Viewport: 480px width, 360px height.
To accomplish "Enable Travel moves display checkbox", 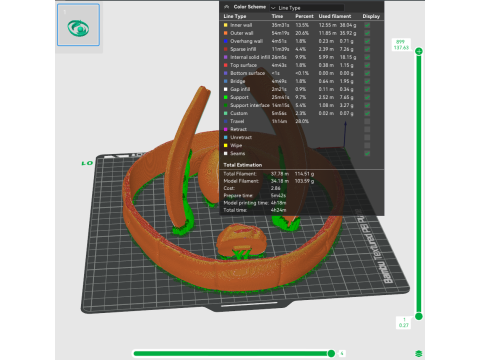I will tap(367, 121).
